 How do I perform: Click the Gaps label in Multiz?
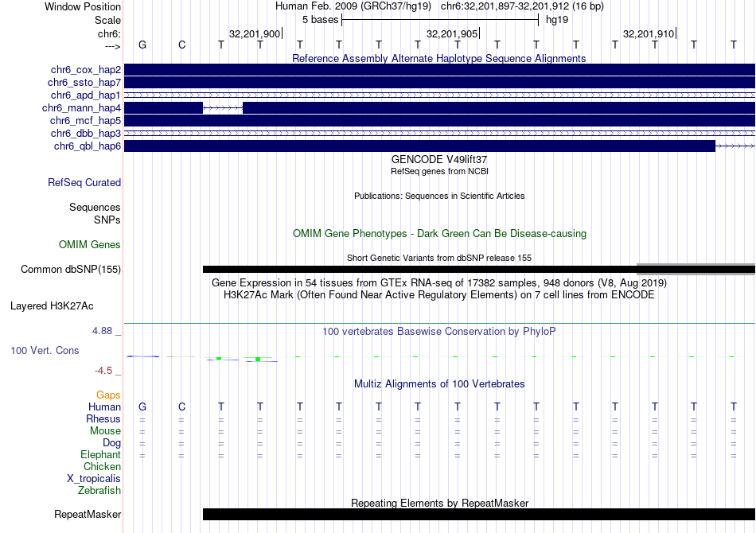pos(108,395)
